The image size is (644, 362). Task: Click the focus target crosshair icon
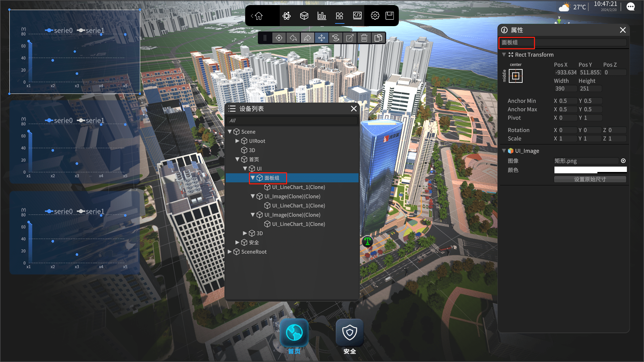pos(279,38)
